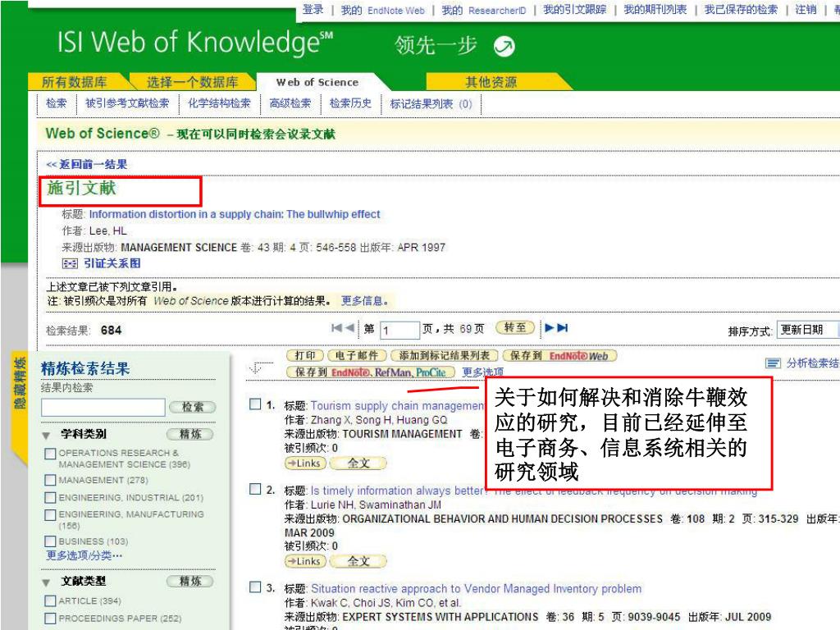840x630 pixels.
Task: Collapse the 学科类别 section triangle
Action: pyautogui.click(x=46, y=435)
